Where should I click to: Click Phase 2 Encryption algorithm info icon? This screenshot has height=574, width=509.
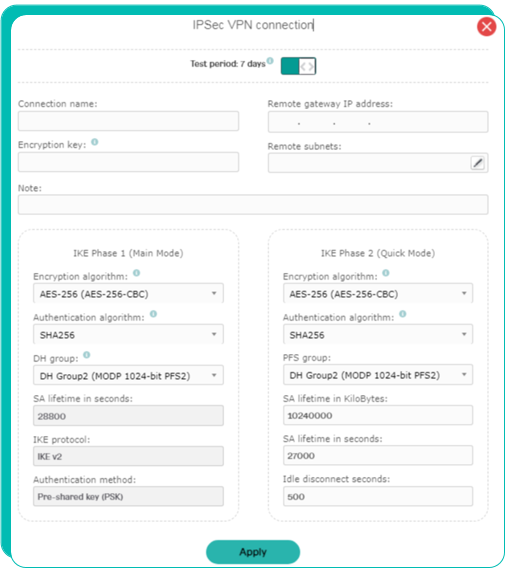tap(386, 273)
